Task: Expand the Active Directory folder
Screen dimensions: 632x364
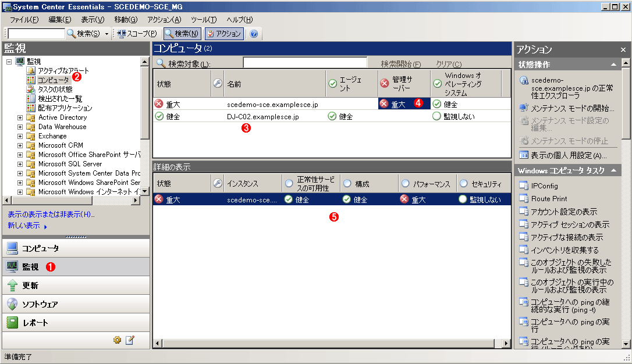Action: [x=20, y=117]
